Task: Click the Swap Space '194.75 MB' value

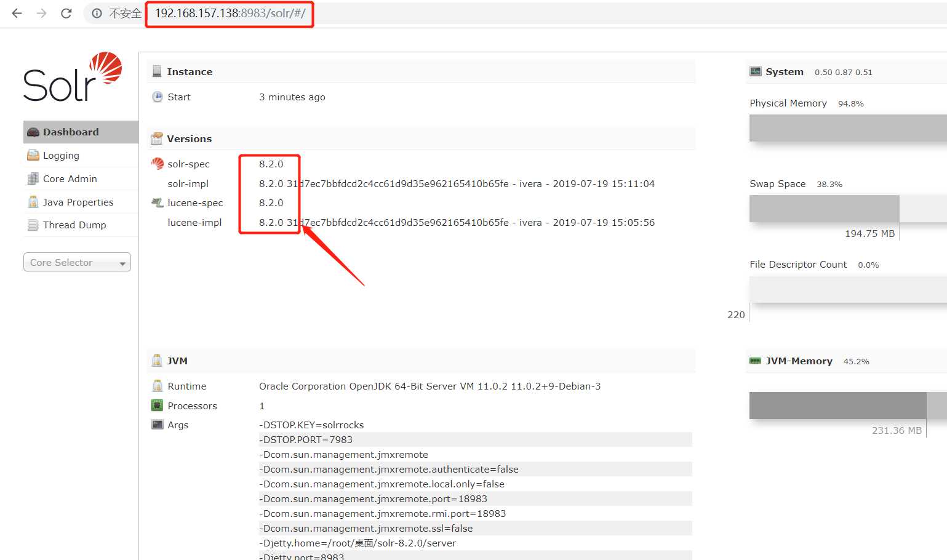Action: pos(870,233)
